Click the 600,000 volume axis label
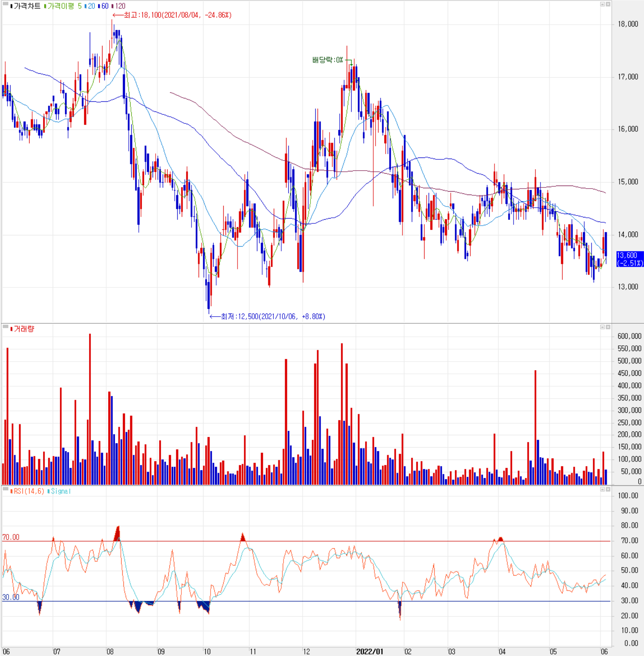 pos(629,336)
